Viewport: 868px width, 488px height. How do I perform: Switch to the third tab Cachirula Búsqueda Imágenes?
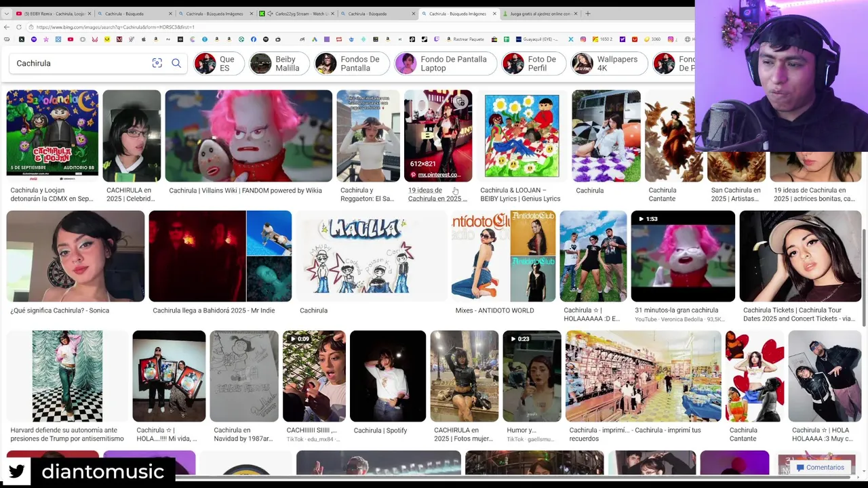[x=214, y=14]
